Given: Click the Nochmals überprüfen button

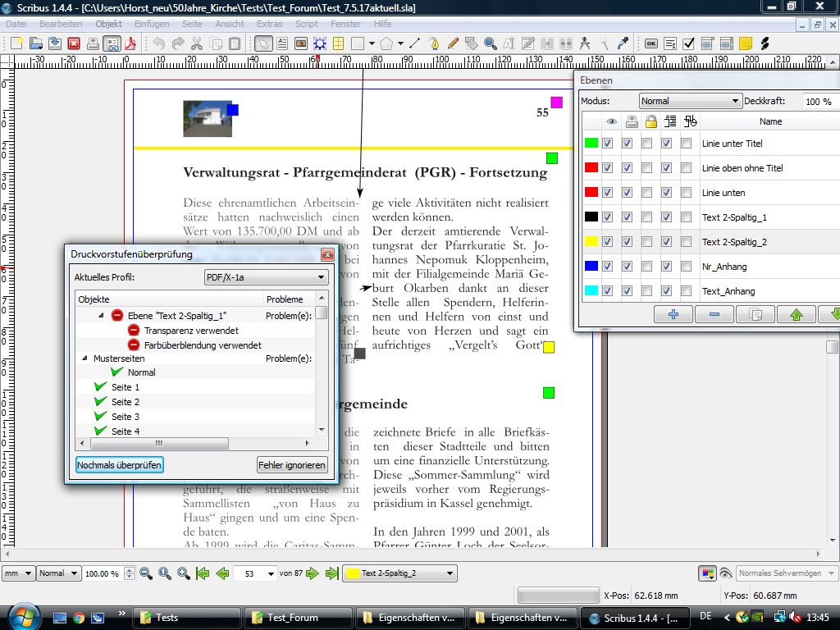Looking at the screenshot, I should click(120, 465).
